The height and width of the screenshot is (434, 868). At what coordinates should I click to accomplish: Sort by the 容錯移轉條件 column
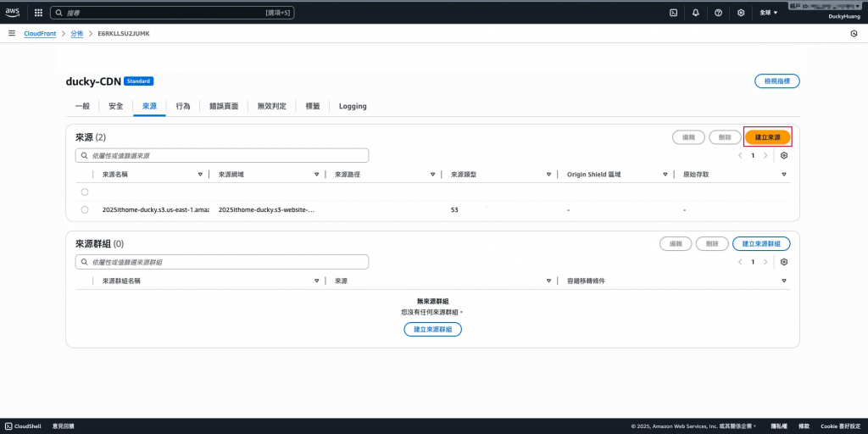tap(784, 281)
